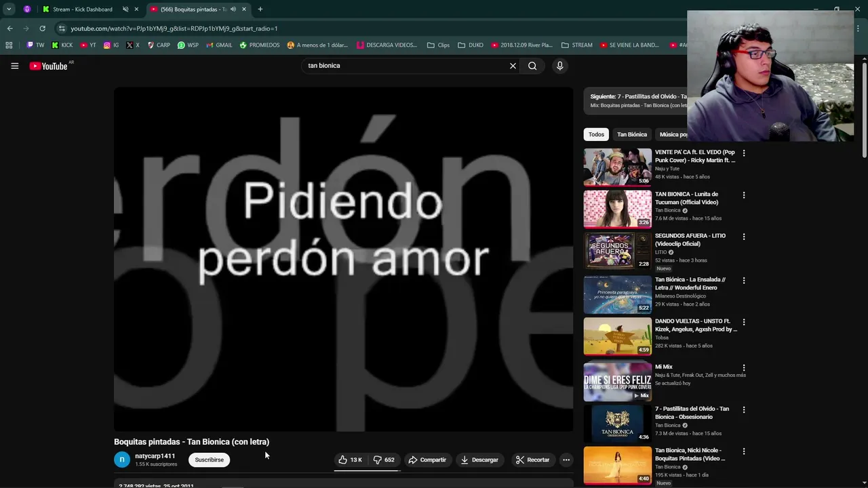Like the video (13 K)

point(351,460)
